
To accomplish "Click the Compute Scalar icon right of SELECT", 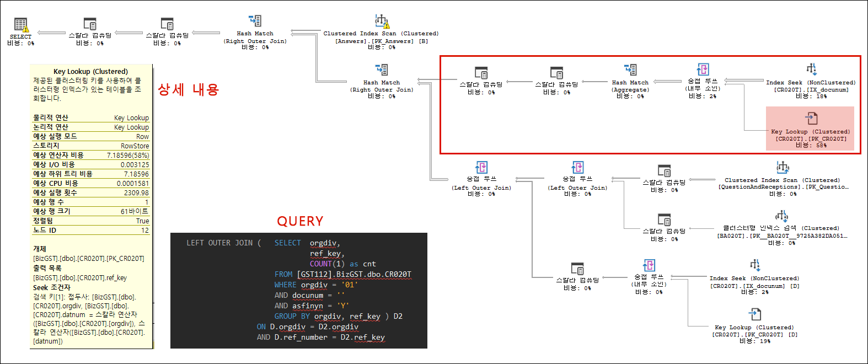I will pyautogui.click(x=90, y=24).
